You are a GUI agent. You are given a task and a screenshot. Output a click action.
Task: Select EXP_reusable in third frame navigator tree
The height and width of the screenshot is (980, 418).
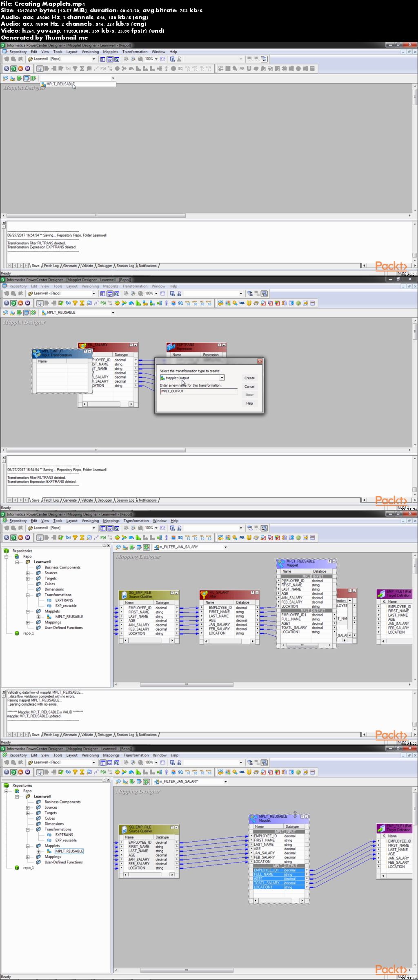tap(66, 606)
